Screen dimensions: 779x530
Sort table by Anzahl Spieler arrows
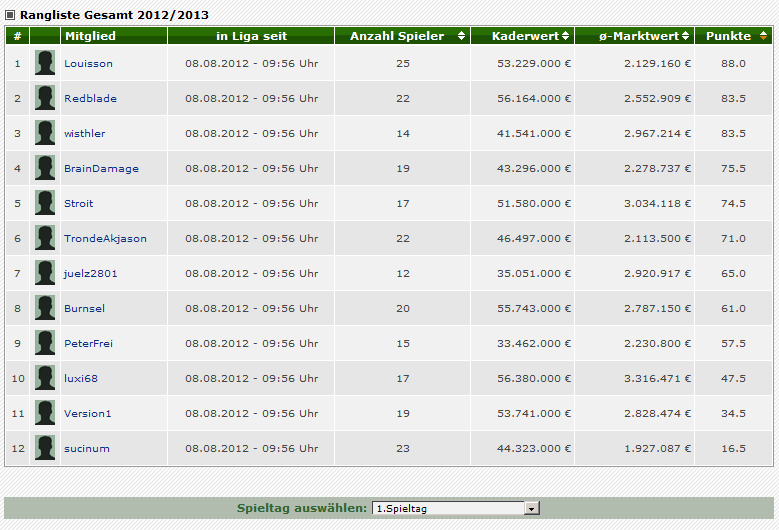tap(461, 36)
